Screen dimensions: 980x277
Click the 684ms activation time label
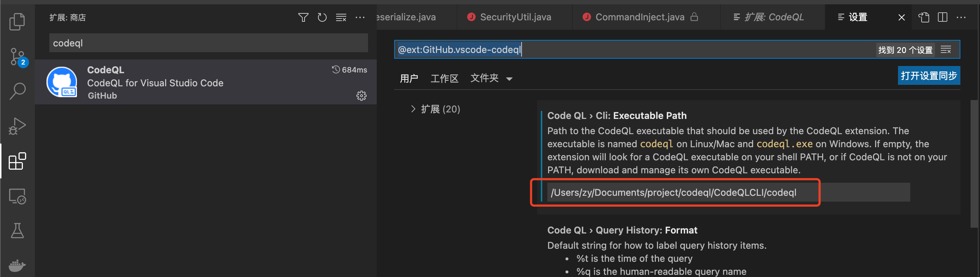point(349,70)
